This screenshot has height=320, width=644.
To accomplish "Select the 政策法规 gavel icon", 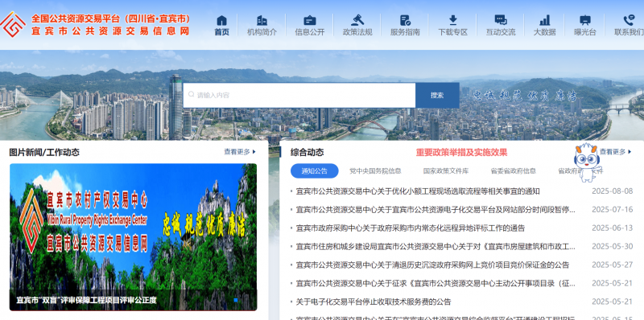I will [357, 20].
